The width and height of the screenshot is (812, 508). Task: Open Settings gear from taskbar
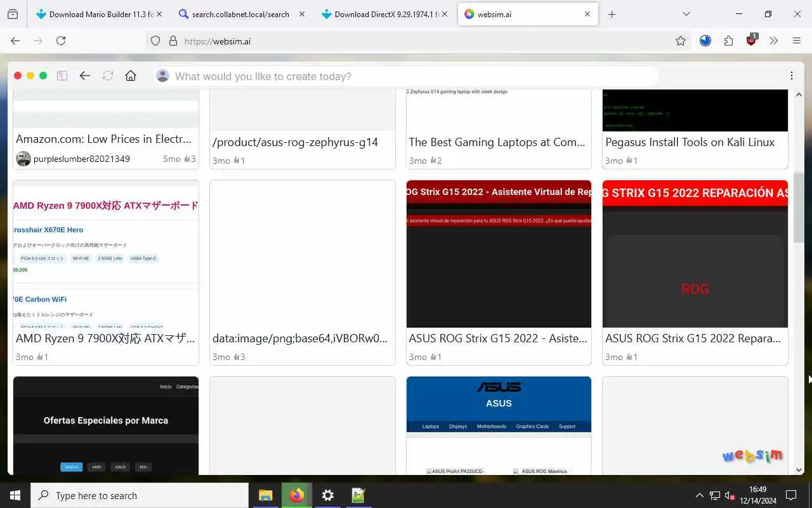click(x=327, y=495)
